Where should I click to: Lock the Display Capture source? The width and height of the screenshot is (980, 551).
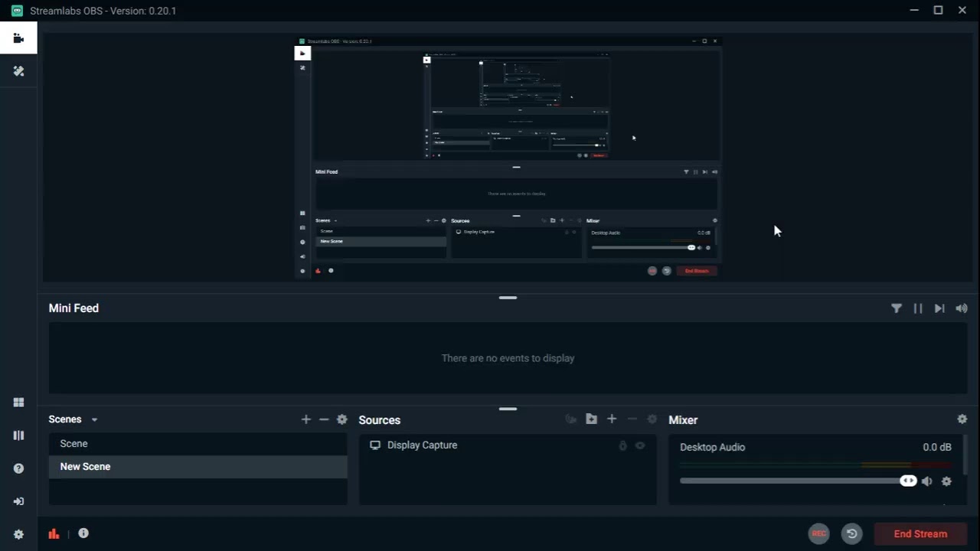[622, 445]
